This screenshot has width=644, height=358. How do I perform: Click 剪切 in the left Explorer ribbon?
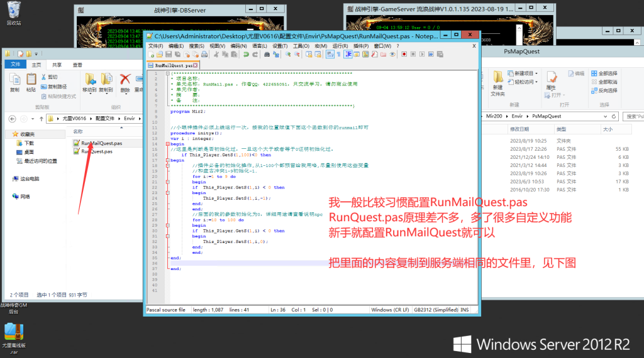tap(49, 77)
